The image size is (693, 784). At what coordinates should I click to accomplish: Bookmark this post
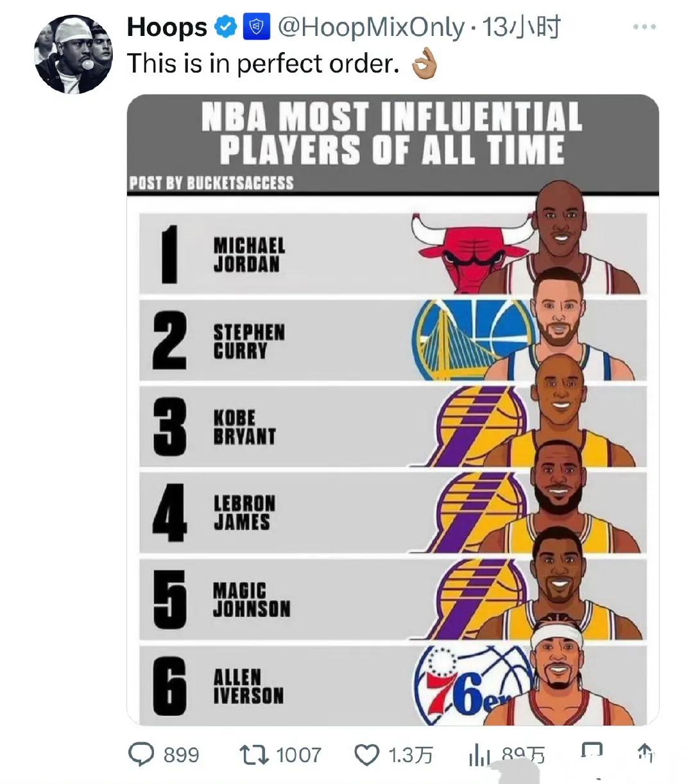[592, 752]
